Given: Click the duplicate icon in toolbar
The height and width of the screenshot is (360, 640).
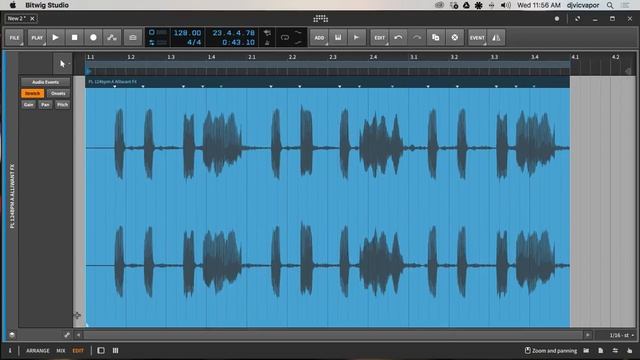Looking at the screenshot, I should click(x=436, y=38).
